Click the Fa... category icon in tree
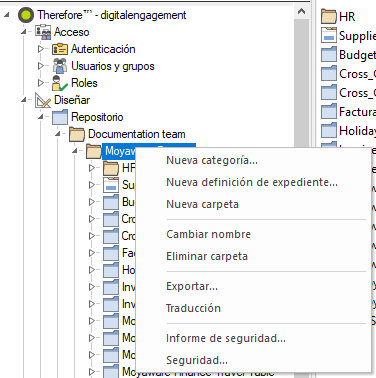Image resolution: width=376 pixels, height=378 pixels. [111, 253]
